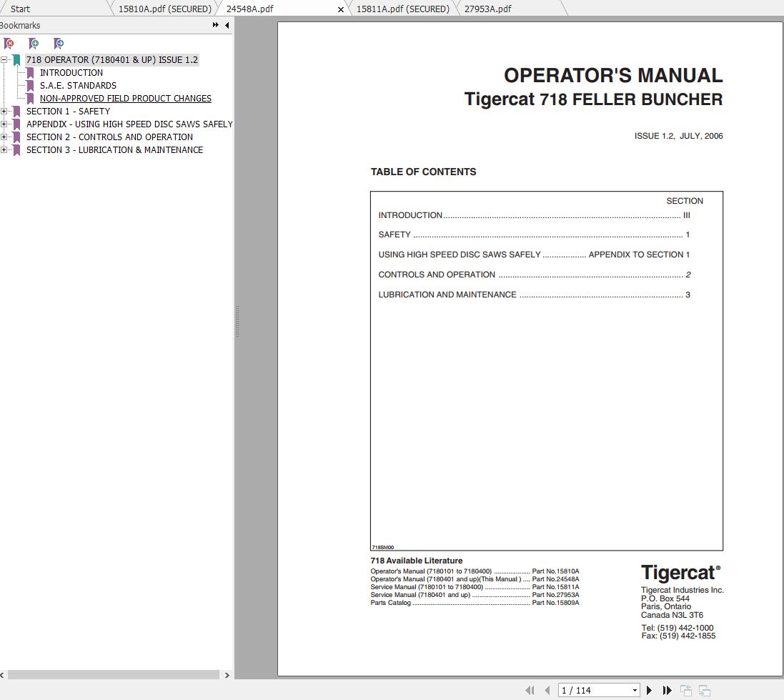Viewport: 784px width, 700px height.
Task: Click the next page arrow icon
Action: [x=649, y=689]
